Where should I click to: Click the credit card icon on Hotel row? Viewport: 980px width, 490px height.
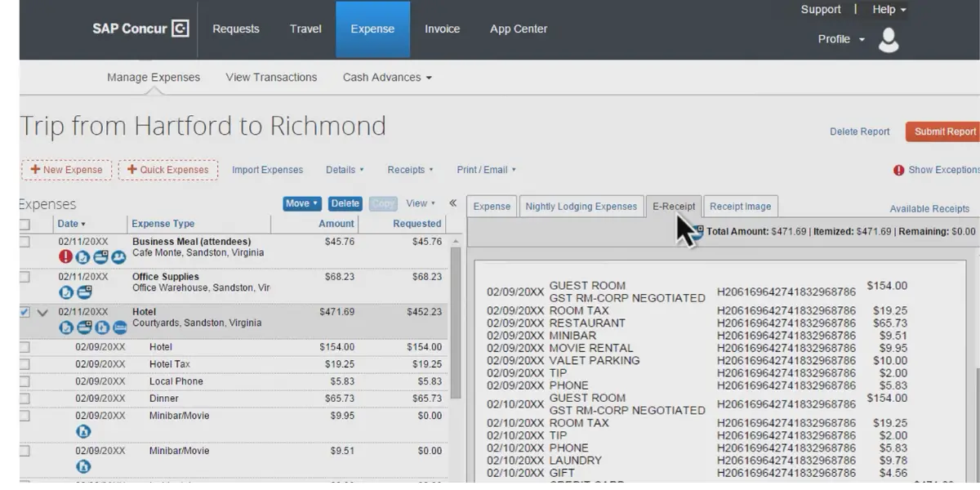(x=84, y=327)
